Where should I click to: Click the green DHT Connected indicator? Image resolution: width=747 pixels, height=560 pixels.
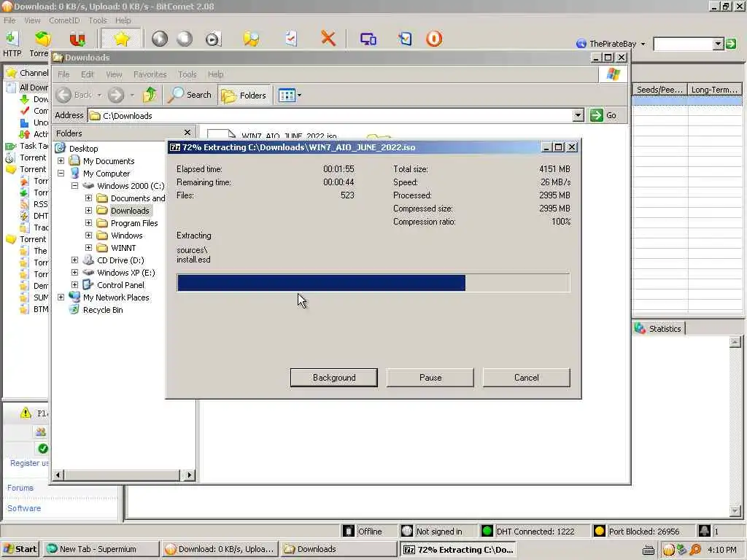click(x=487, y=531)
